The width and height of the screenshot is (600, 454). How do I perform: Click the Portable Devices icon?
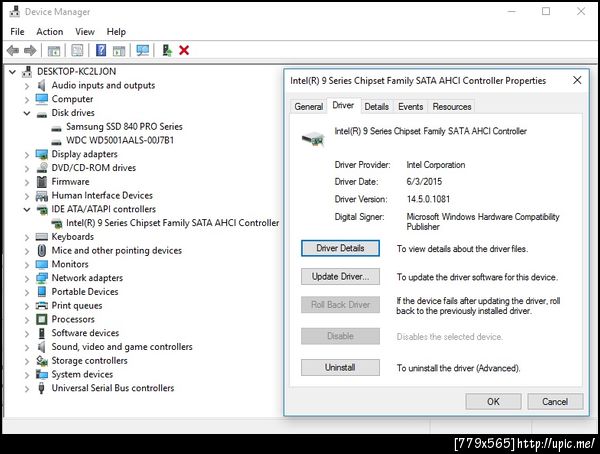[x=42, y=292]
